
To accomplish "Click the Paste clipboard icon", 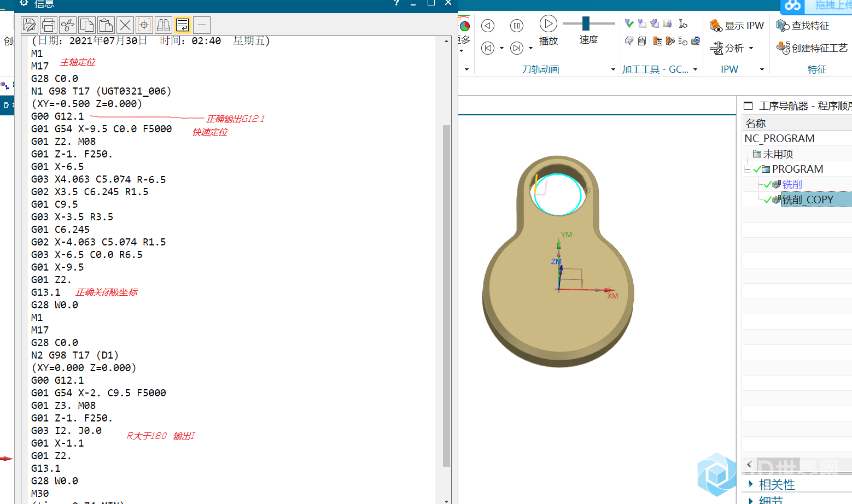I will (106, 25).
